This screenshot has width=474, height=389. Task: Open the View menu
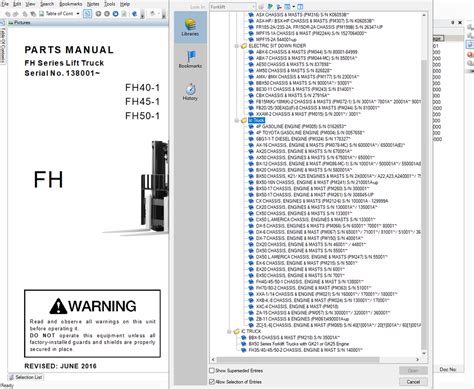30,4
